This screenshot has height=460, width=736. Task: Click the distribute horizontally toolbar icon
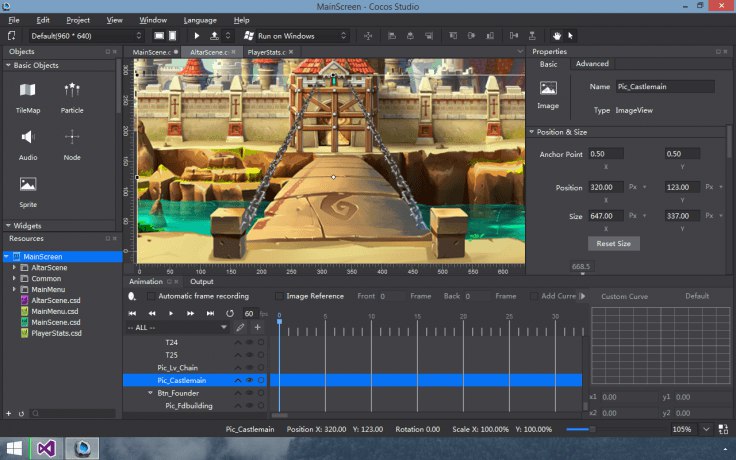514,36
